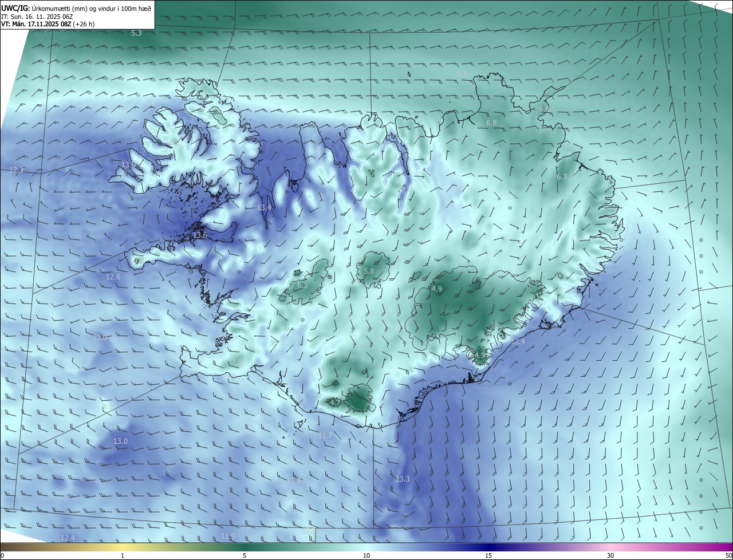The width and height of the screenshot is (733, 560).
Task: Click the 5.8 value label inside glacier
Action: point(369,271)
